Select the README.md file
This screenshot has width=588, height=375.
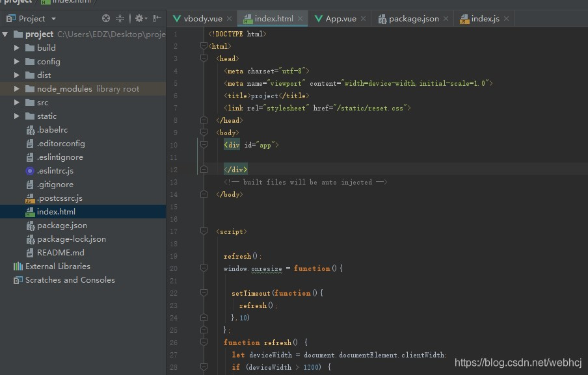tap(83, 253)
